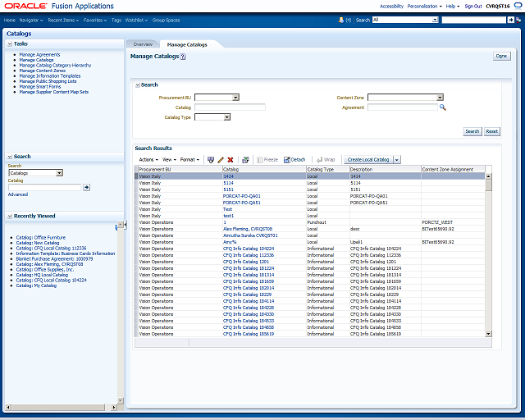Open the Navigator menu

pyautogui.click(x=31, y=20)
